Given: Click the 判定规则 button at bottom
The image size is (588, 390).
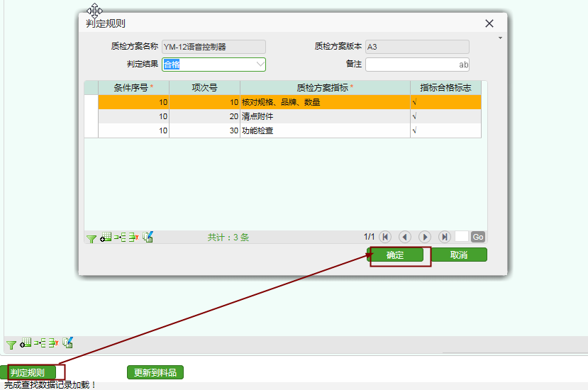Looking at the screenshot, I should (28, 372).
